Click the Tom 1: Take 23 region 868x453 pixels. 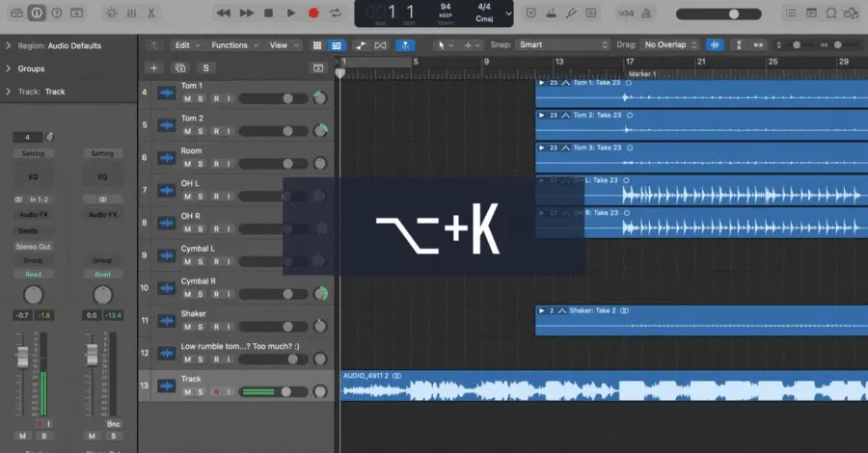click(701, 93)
